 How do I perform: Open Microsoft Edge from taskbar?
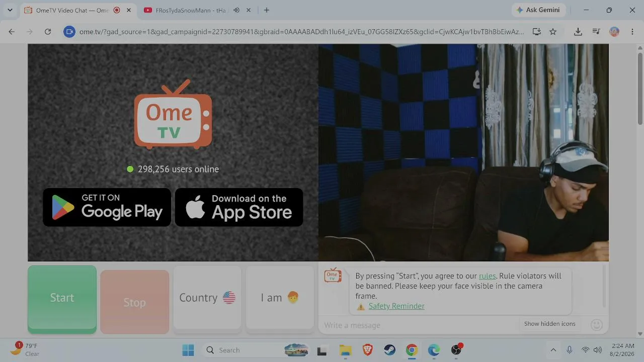[x=434, y=350]
